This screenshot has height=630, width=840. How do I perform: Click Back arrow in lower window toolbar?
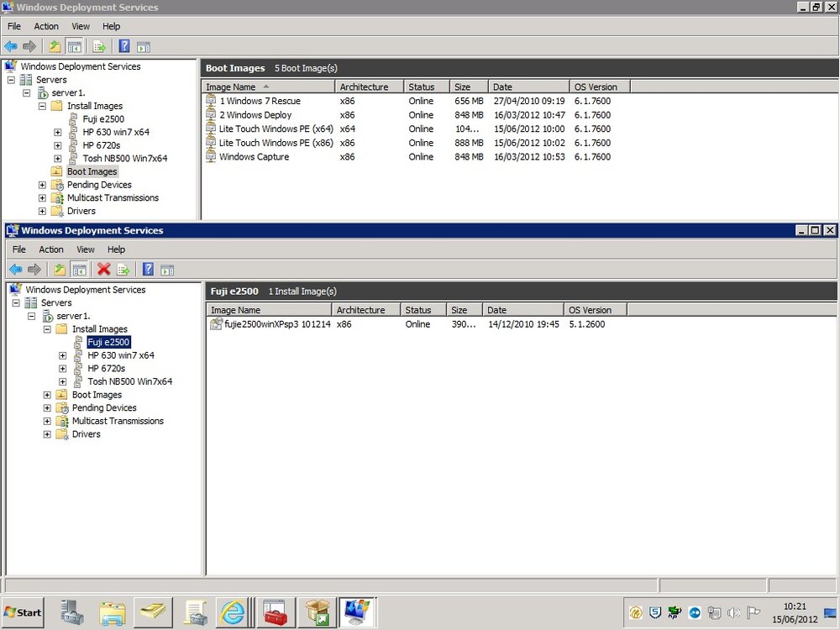[15, 270]
